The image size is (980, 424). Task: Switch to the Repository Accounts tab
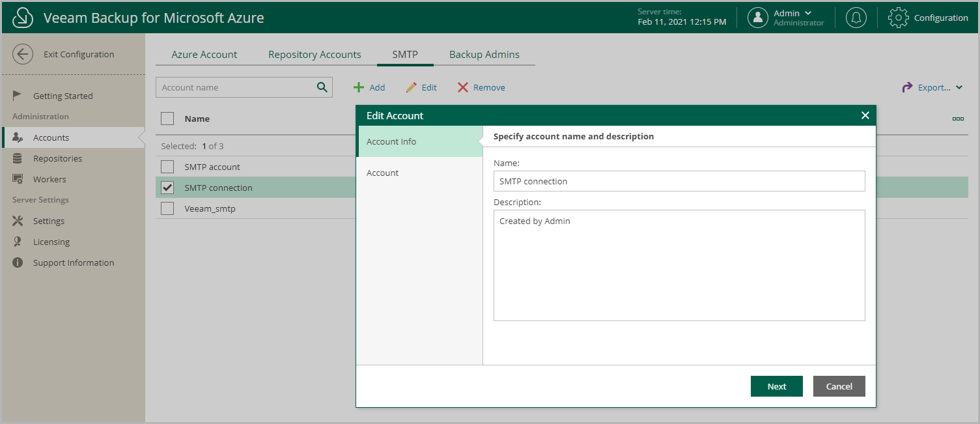(315, 55)
